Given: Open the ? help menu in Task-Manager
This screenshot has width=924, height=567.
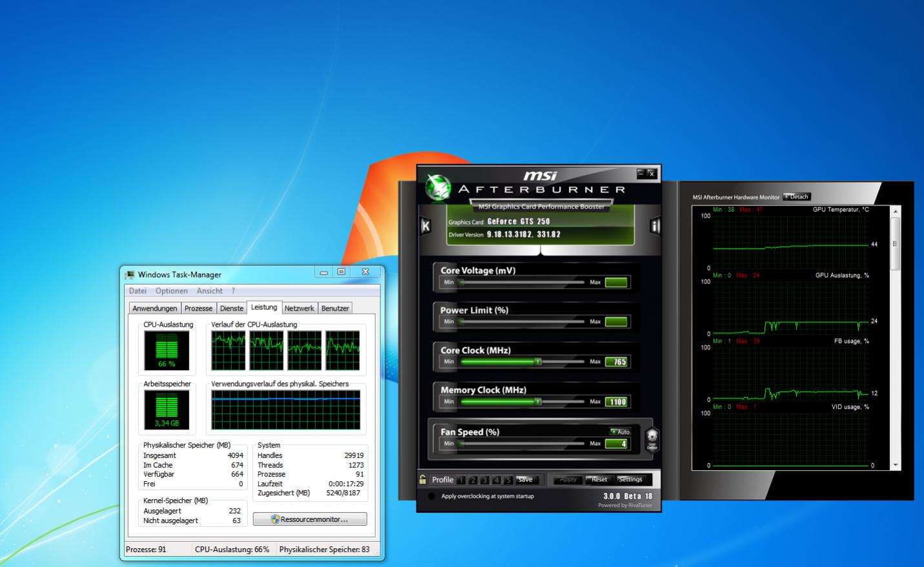Looking at the screenshot, I should [233, 291].
